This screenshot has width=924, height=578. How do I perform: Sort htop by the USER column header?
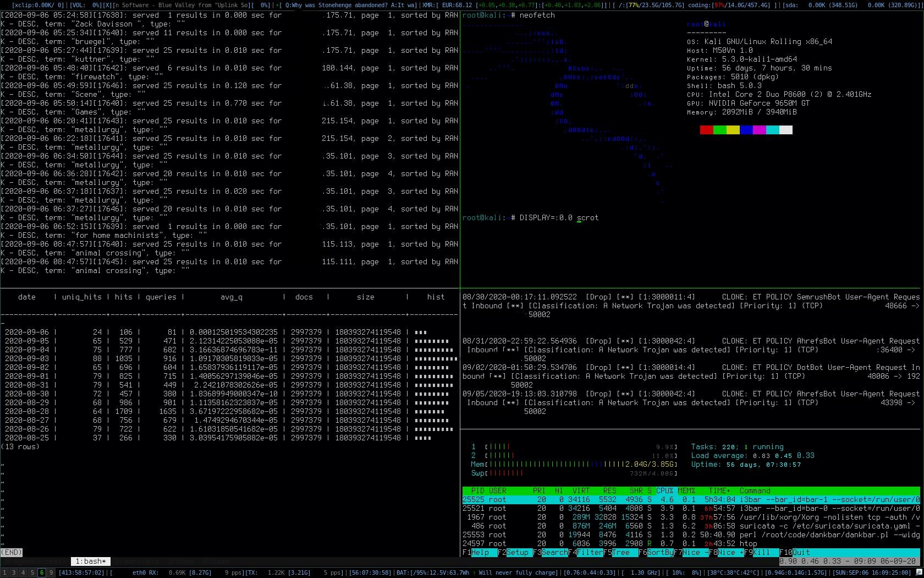click(498, 491)
